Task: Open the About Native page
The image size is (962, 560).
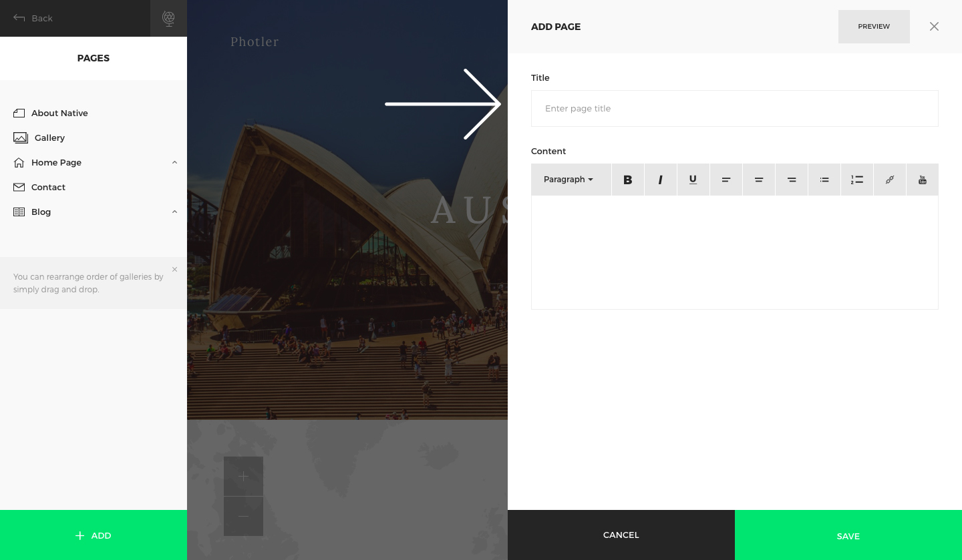Action: (x=59, y=113)
